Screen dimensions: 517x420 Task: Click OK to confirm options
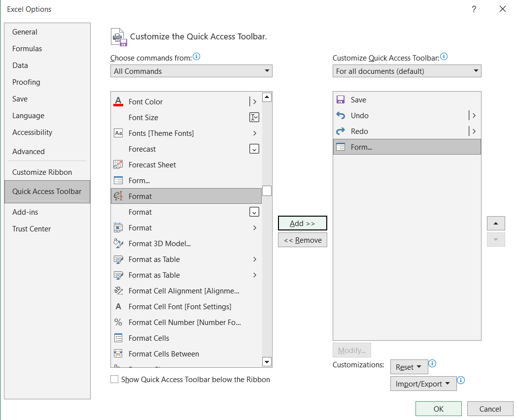(438, 409)
